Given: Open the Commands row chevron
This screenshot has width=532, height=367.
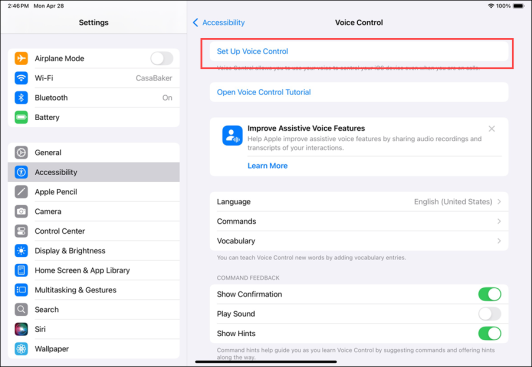Looking at the screenshot, I should [499, 221].
